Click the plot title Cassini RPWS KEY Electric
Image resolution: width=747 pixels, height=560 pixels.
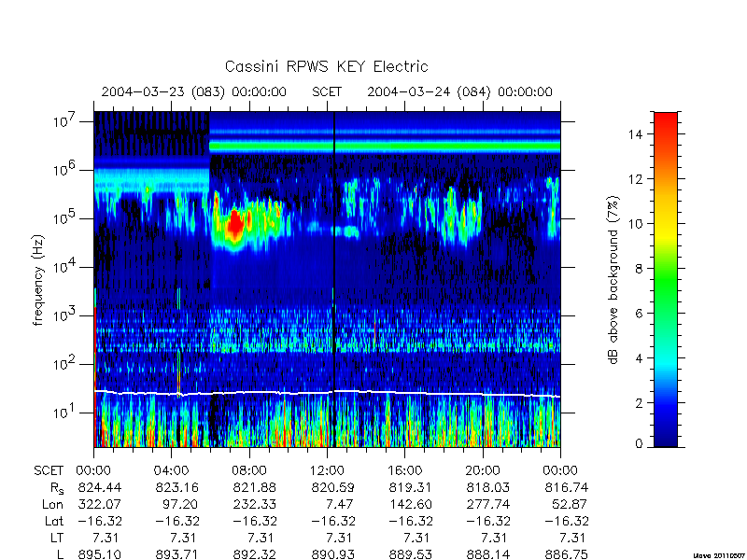pos(326,66)
